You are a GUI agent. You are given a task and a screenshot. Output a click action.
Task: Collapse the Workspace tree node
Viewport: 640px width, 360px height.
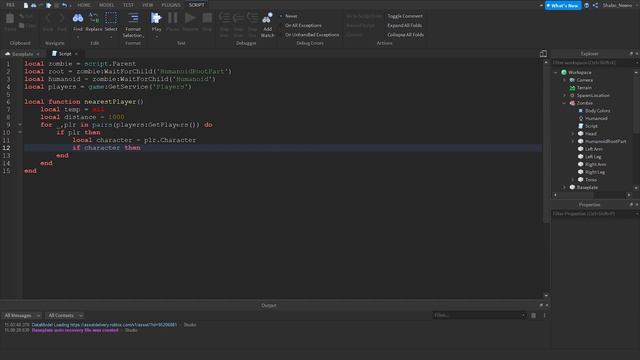pos(556,72)
